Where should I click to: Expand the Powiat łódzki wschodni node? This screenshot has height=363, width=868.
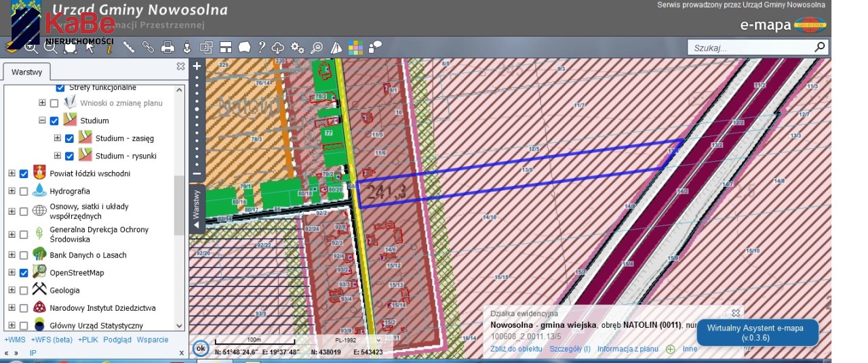pyautogui.click(x=12, y=174)
